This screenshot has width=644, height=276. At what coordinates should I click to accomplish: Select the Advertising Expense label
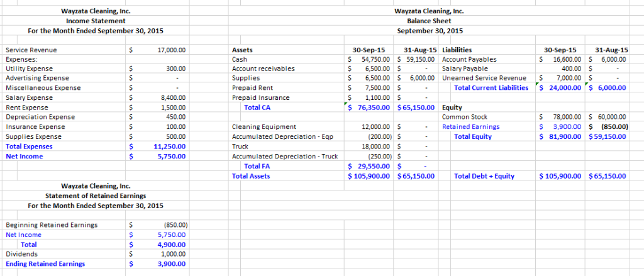click(37, 78)
